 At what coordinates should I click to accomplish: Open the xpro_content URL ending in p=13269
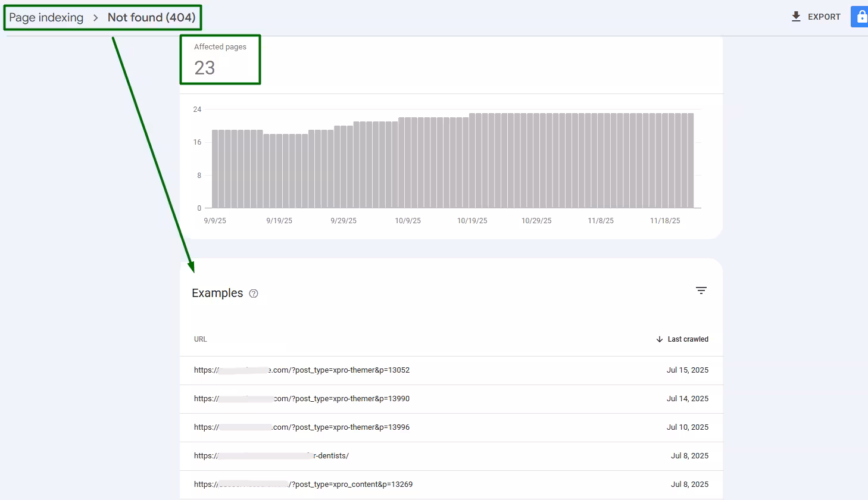302,484
